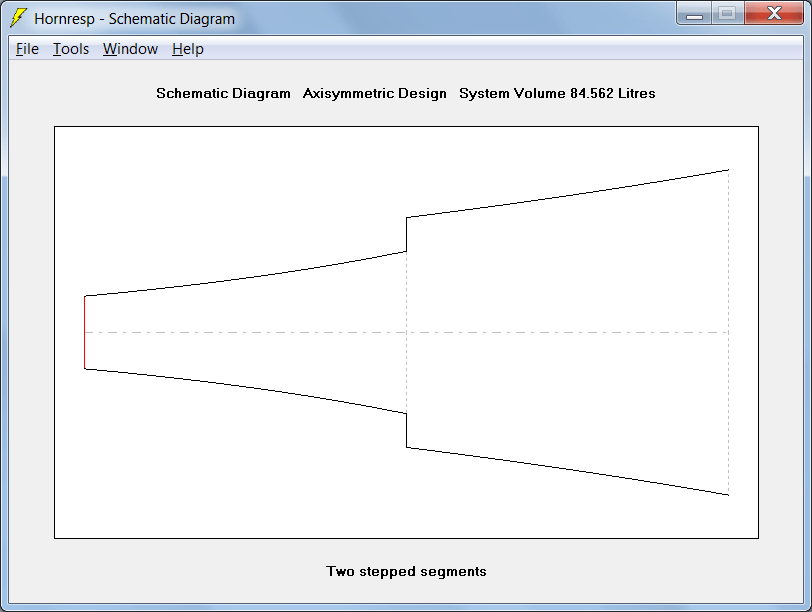The image size is (812, 612).
Task: Open the Window menu
Action: click(130, 49)
